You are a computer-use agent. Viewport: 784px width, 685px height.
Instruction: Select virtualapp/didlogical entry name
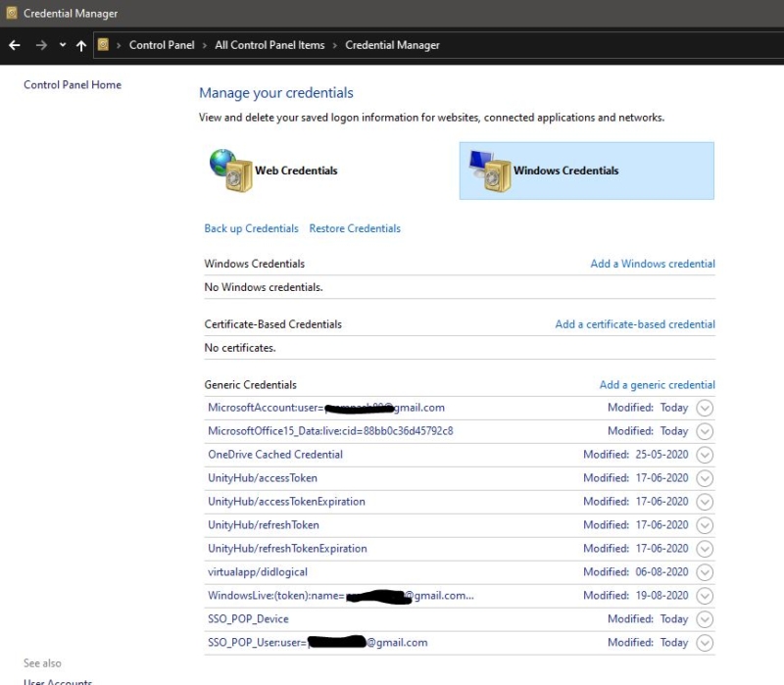[x=258, y=572]
